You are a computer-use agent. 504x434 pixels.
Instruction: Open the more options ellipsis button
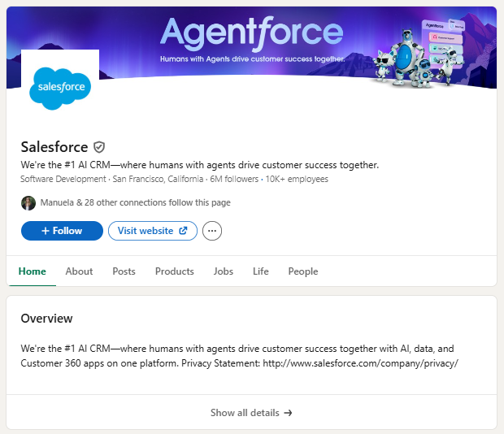(212, 231)
